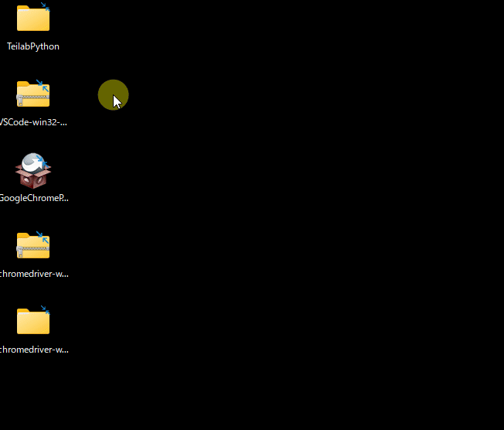The height and width of the screenshot is (430, 504).
Task: Select the VSCode-win32 zip archive icon
Action: [33, 94]
